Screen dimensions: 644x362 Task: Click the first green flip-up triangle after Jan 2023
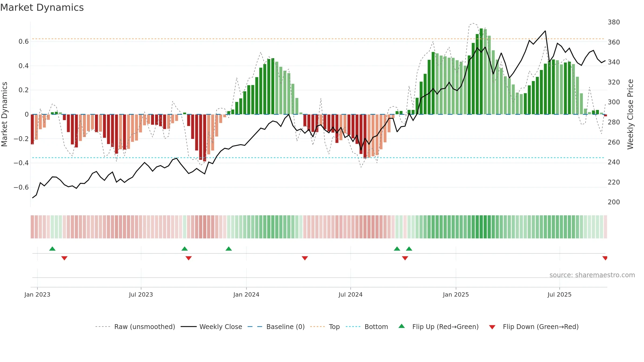click(x=52, y=249)
